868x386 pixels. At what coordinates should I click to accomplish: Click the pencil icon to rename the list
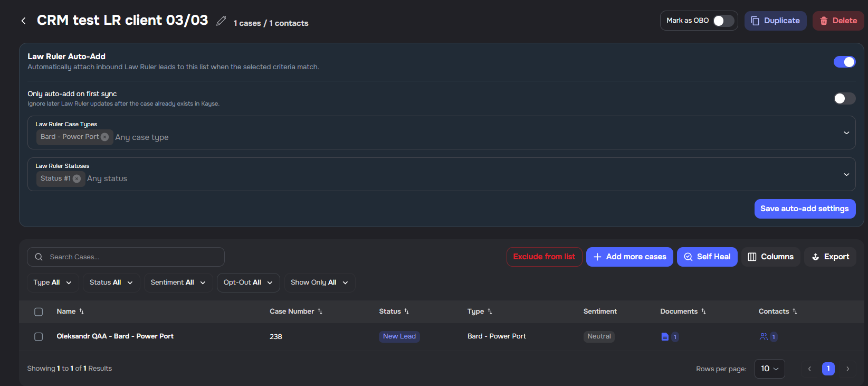[221, 21]
